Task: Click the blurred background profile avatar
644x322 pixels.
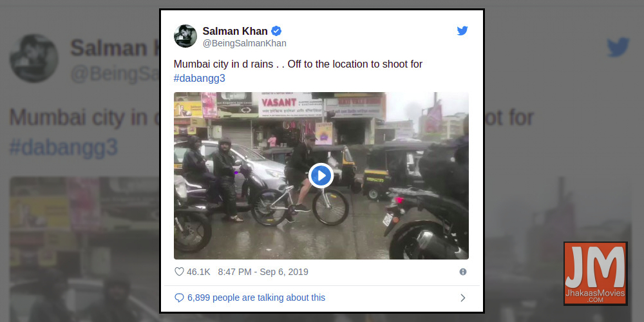Action: click(33, 58)
